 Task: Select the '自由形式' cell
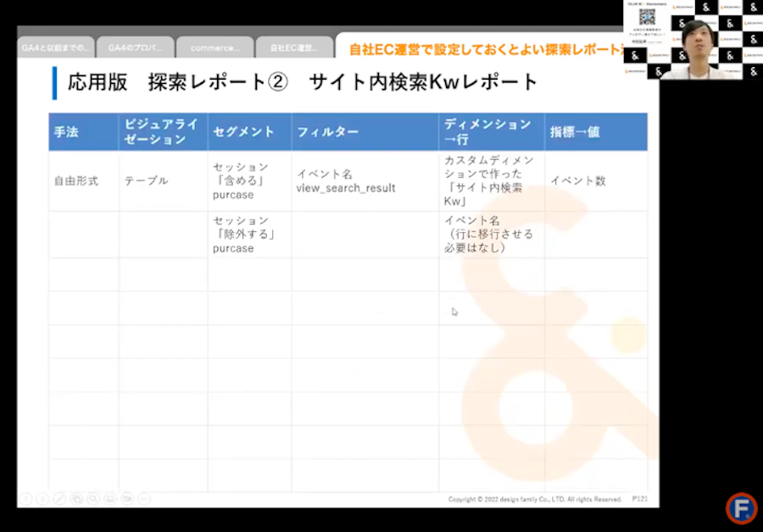coord(84,181)
